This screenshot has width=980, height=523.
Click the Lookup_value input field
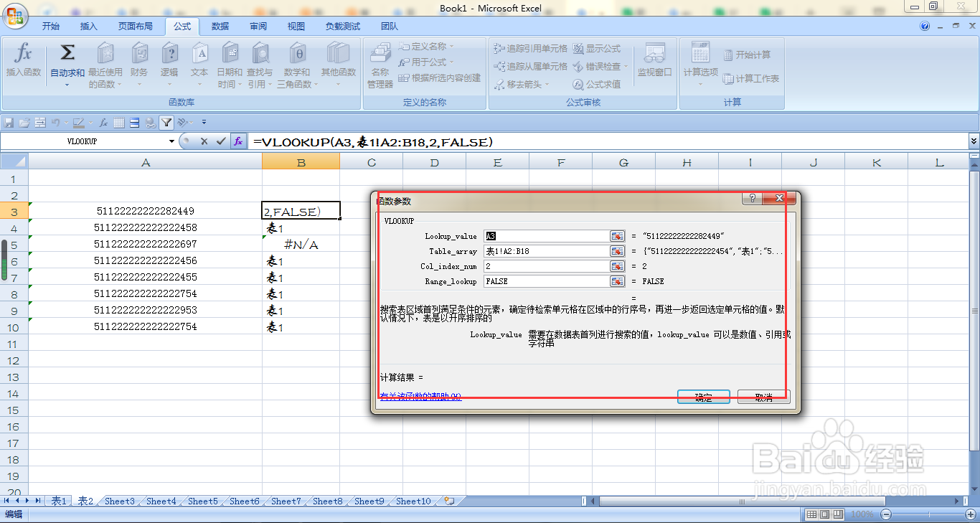coord(547,236)
